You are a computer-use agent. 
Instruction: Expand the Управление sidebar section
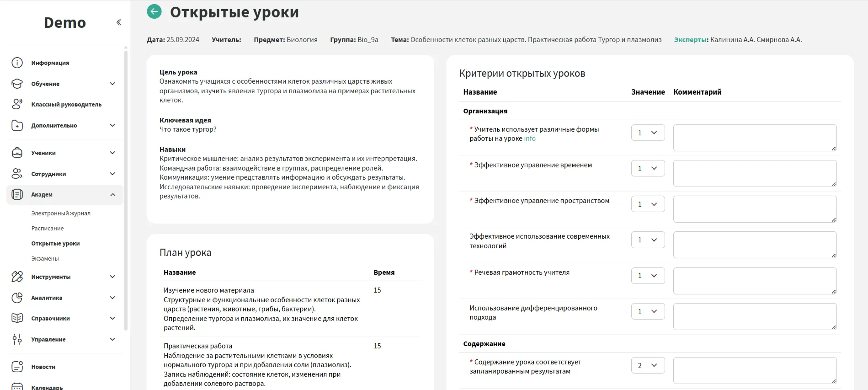click(x=112, y=339)
